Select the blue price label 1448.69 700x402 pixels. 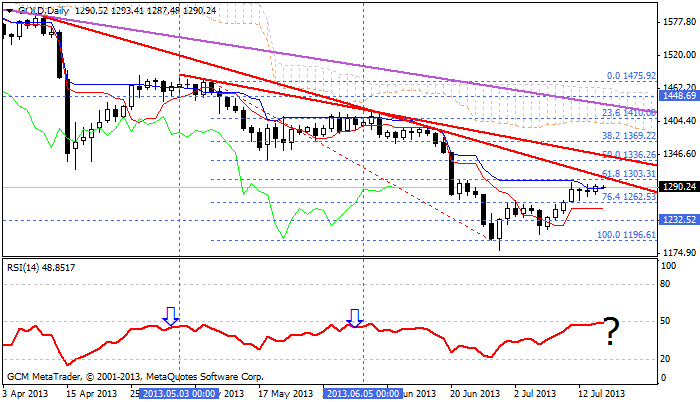(x=679, y=96)
